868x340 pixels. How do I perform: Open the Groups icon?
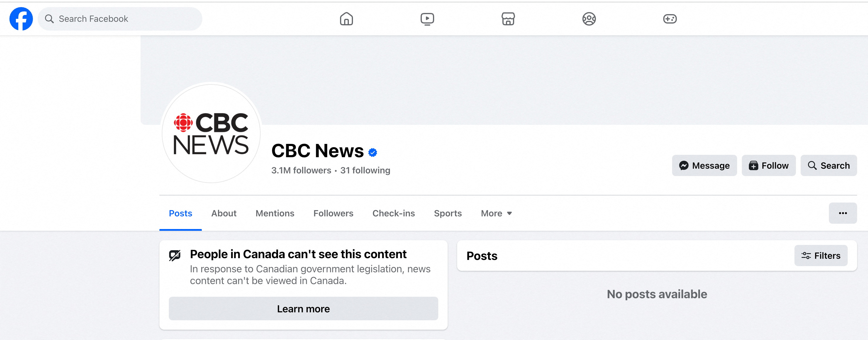(589, 19)
